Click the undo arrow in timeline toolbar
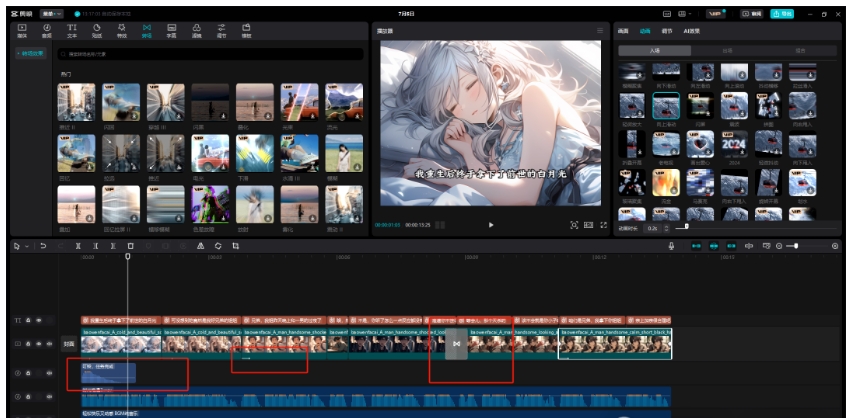 [x=43, y=246]
